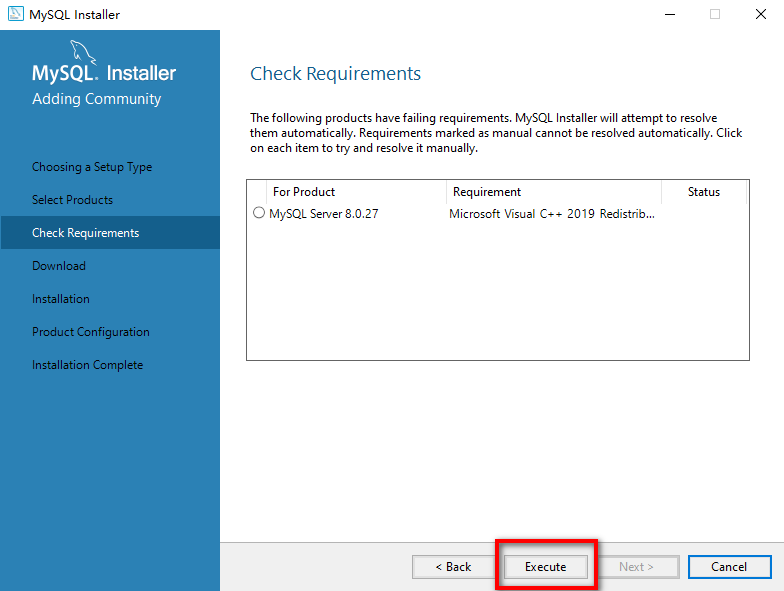Viewport: 784px width, 591px height.
Task: Close the MySQL Installer window
Action: [760, 14]
